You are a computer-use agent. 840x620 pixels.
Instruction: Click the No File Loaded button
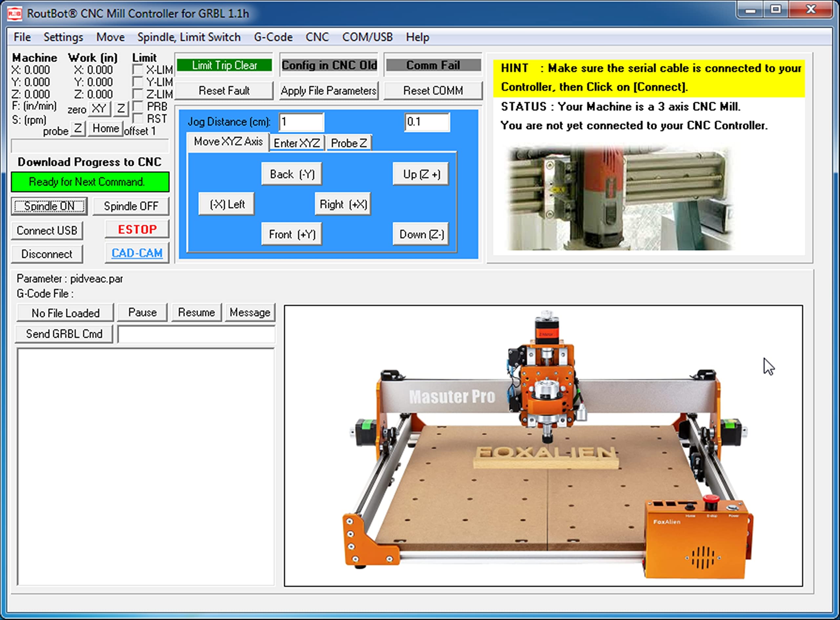tap(65, 313)
